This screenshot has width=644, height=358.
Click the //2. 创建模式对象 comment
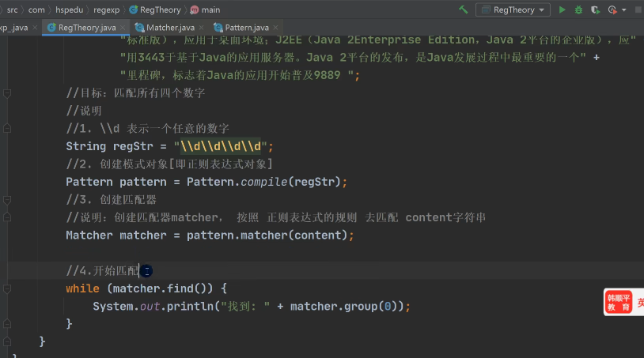coord(169,164)
